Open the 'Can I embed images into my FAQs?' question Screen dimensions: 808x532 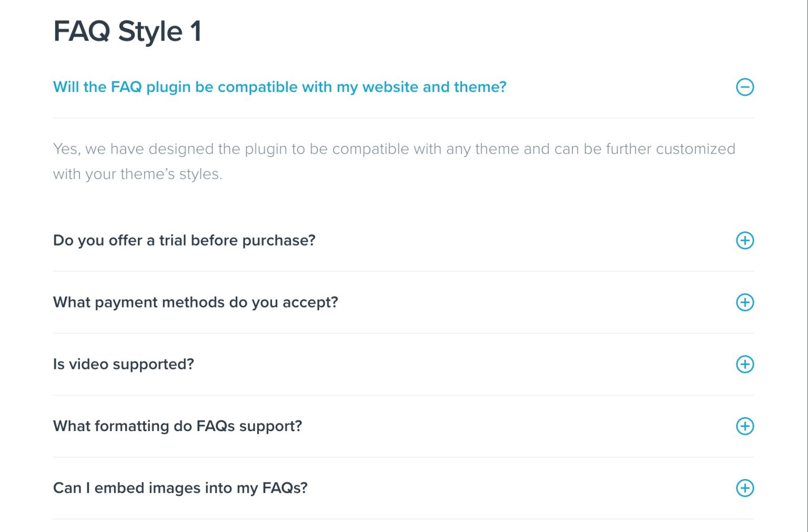179,488
